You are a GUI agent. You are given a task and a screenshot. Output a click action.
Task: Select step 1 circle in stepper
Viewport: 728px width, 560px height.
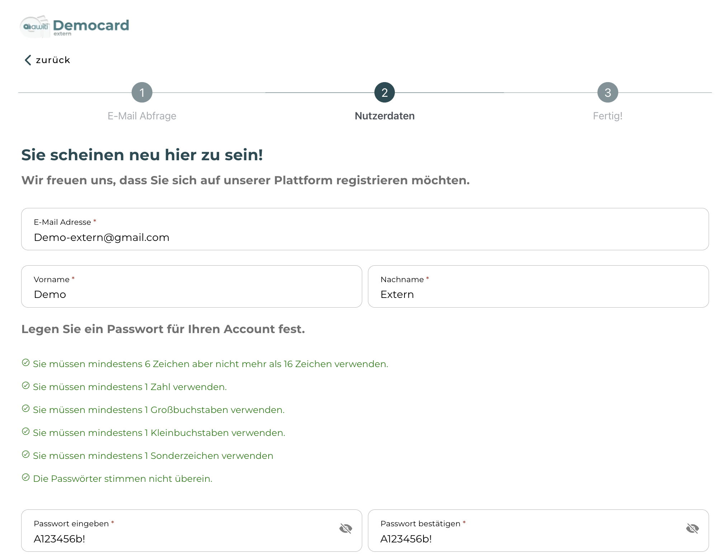pyautogui.click(x=142, y=92)
